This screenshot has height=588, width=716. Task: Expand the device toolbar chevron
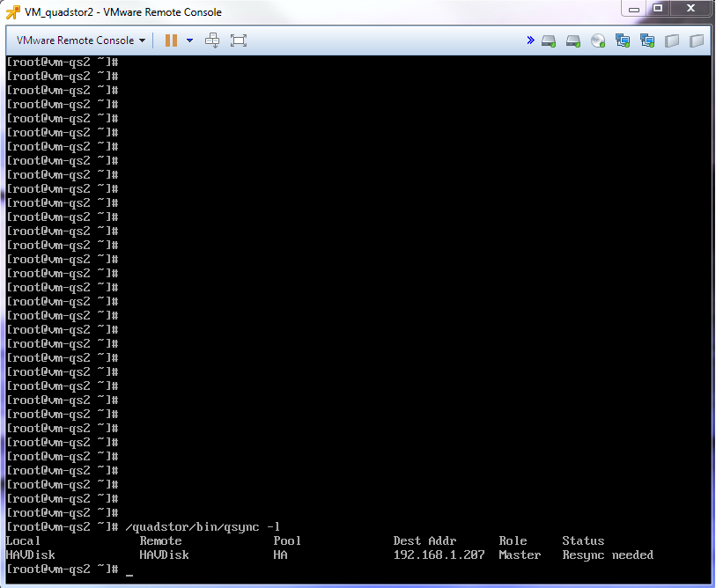[530, 40]
